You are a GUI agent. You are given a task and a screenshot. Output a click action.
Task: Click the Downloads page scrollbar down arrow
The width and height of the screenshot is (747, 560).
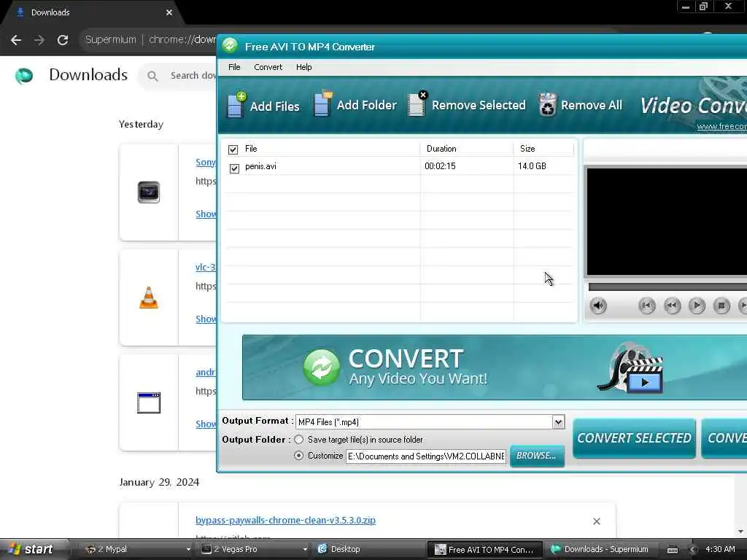(741, 532)
